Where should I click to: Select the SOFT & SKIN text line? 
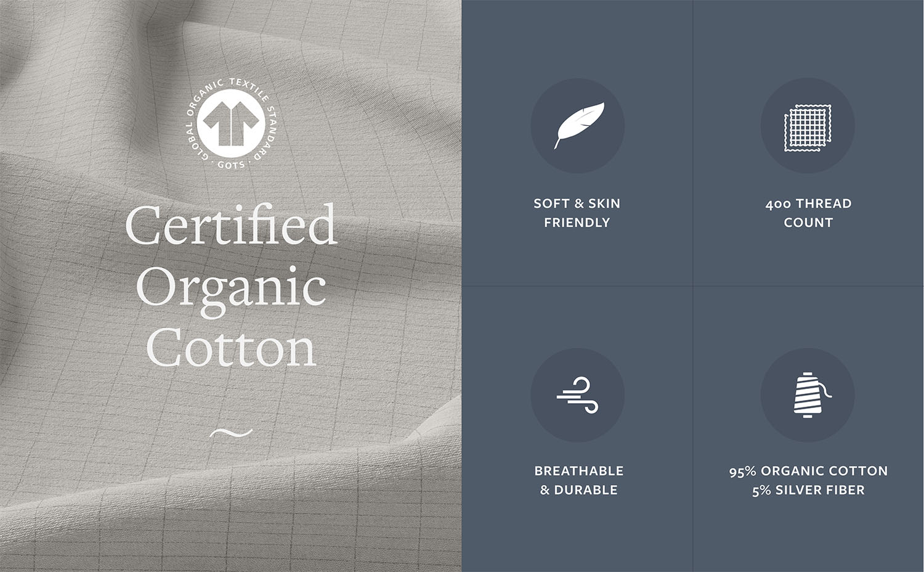click(577, 203)
